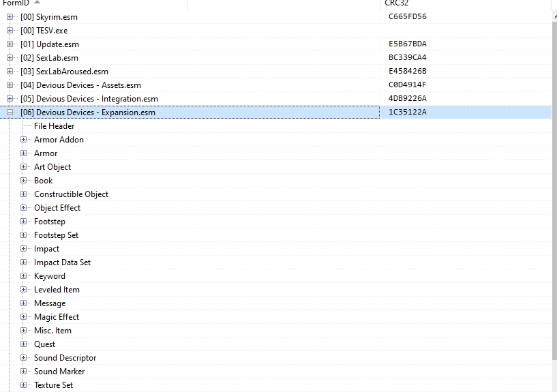Select the Quest label

(45, 344)
